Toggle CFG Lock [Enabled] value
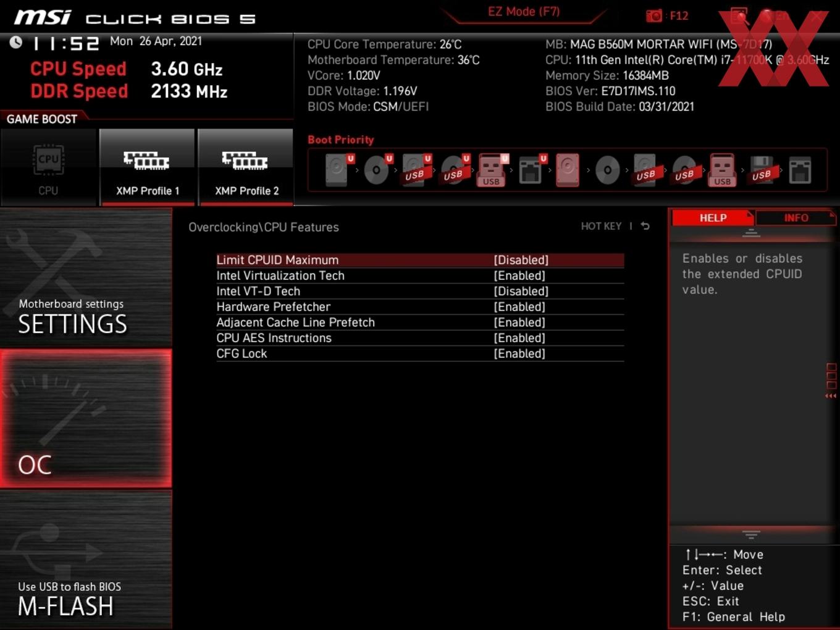 click(x=519, y=353)
